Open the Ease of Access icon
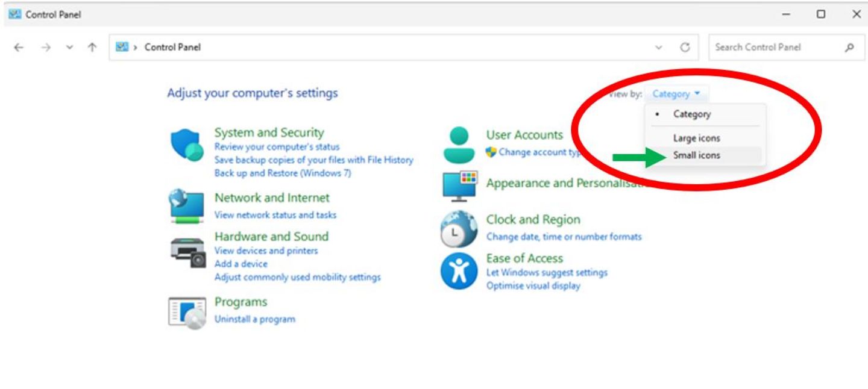Viewport: 868px width, 389px height. 459,272
